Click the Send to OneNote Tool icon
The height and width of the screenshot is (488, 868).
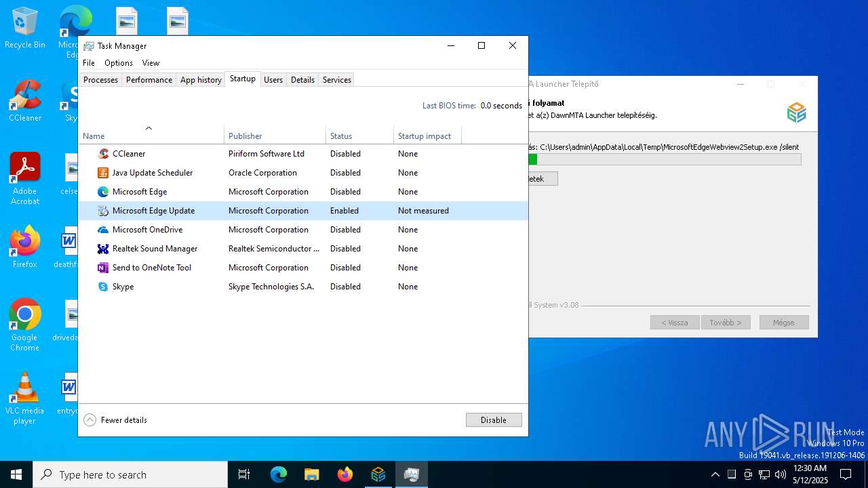pyautogui.click(x=103, y=268)
